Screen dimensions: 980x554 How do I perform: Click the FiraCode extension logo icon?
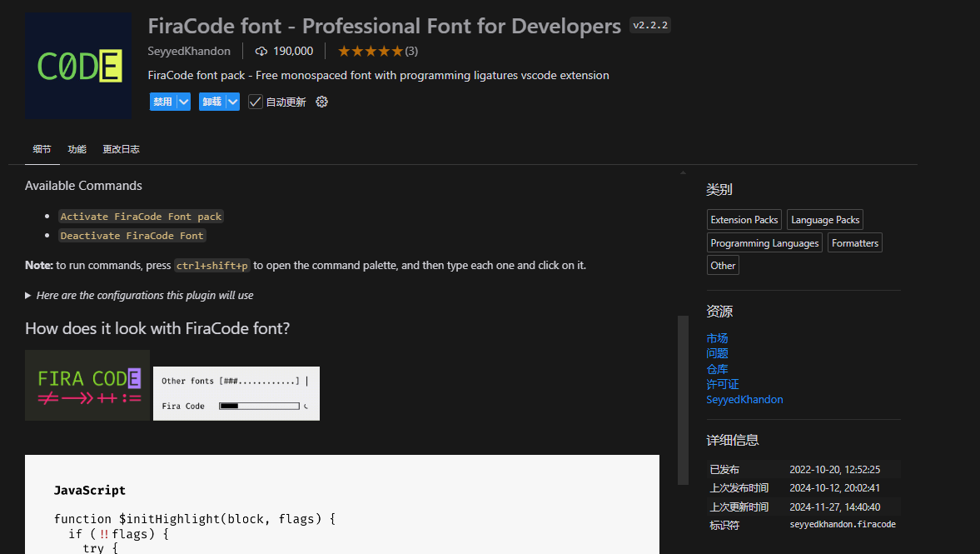(78, 66)
